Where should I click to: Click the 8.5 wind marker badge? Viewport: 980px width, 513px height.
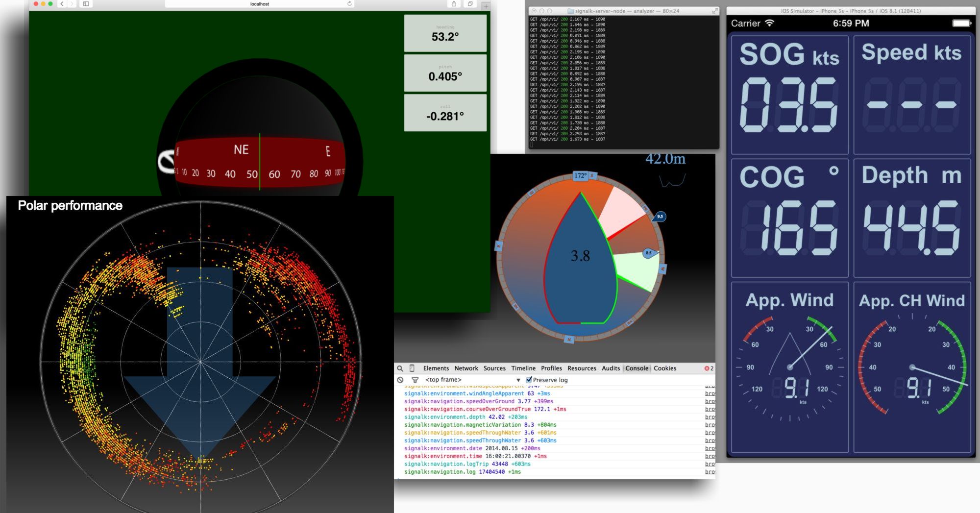(x=649, y=253)
